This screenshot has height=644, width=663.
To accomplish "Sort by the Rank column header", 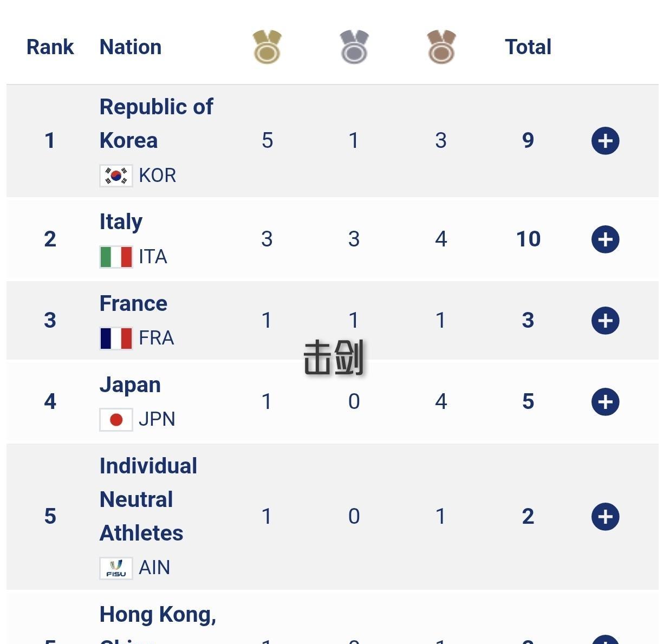I will [x=50, y=47].
